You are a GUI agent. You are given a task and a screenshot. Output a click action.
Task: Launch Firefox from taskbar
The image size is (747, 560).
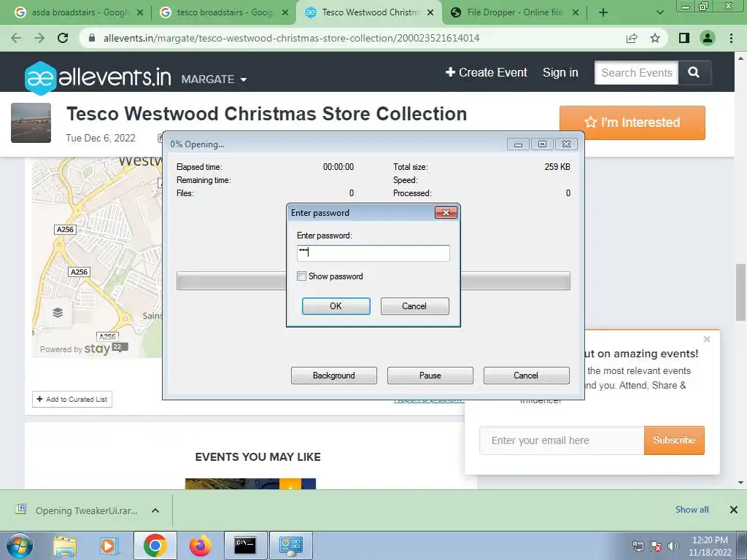tap(200, 545)
